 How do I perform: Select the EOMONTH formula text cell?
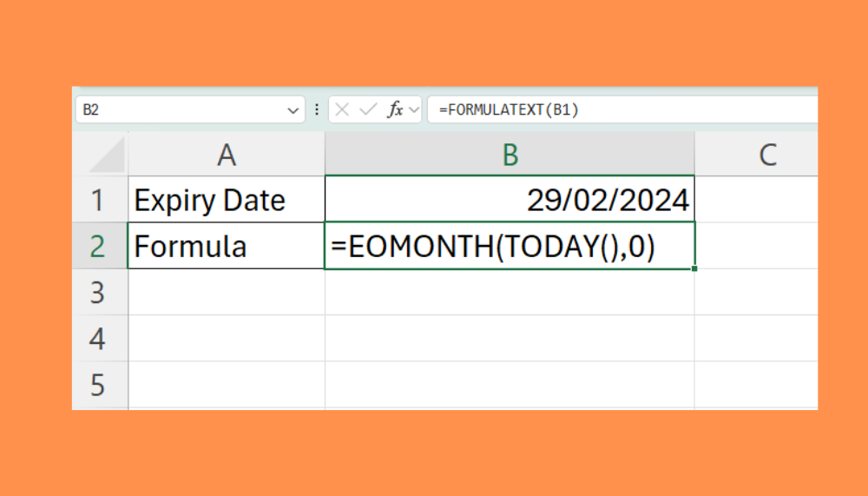[510, 247]
